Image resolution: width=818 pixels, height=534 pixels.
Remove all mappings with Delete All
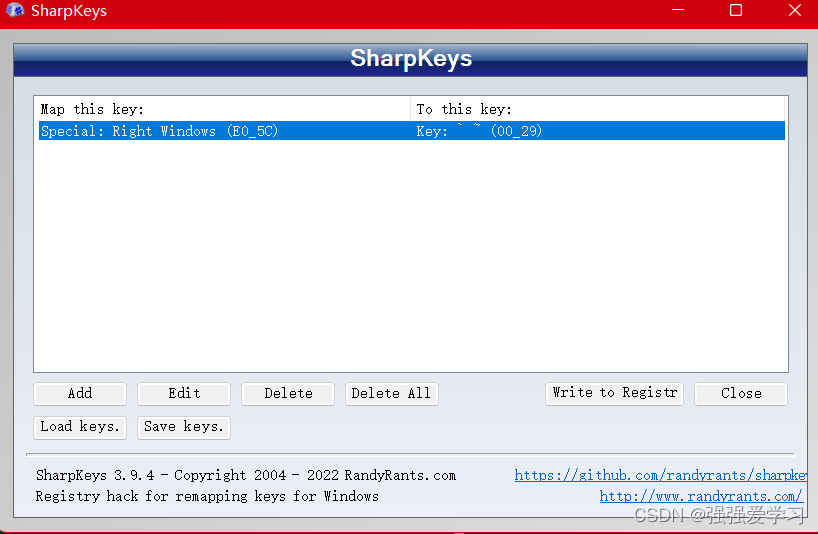point(391,394)
